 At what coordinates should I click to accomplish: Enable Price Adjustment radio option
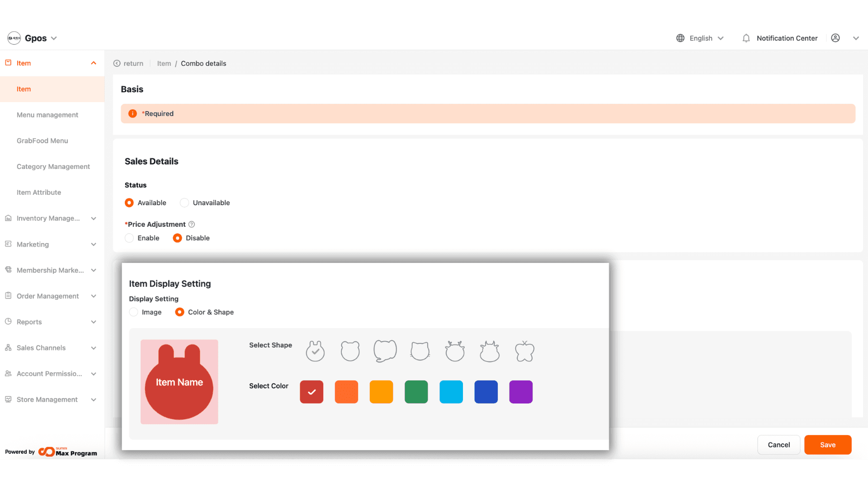pyautogui.click(x=129, y=238)
